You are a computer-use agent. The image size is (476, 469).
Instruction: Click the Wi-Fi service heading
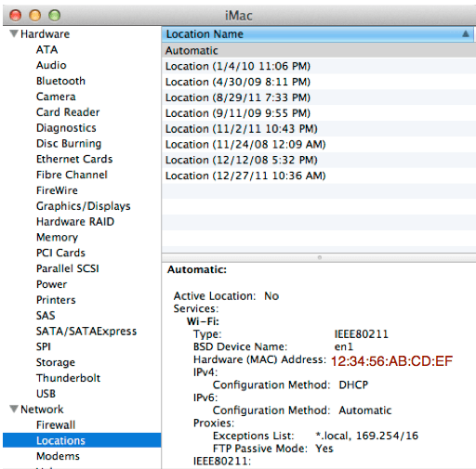[203, 321]
